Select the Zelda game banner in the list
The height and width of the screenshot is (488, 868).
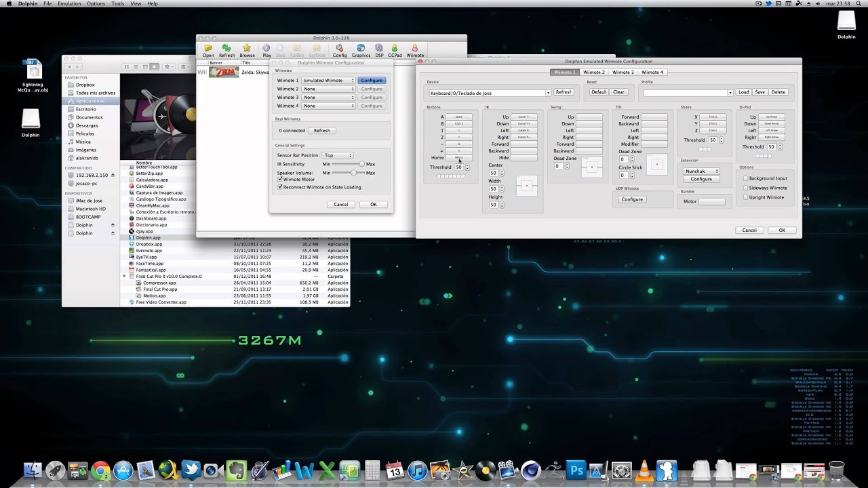click(x=224, y=72)
